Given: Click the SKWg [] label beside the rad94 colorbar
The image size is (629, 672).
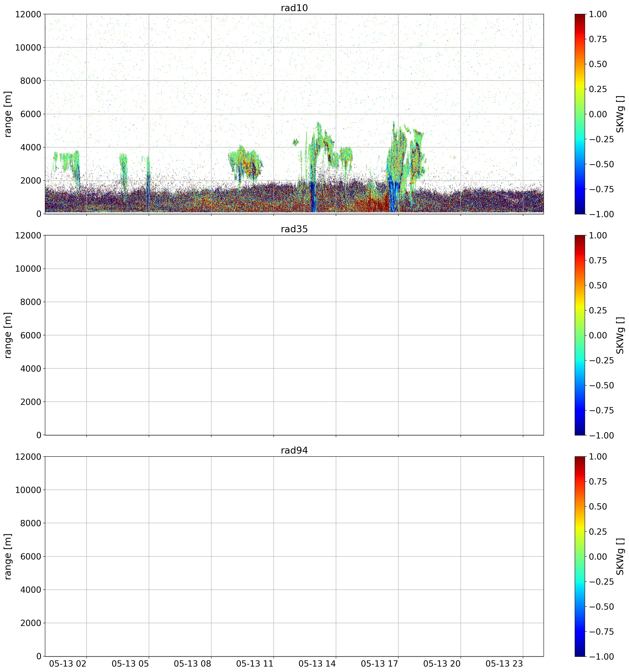Looking at the screenshot, I should (620, 556).
